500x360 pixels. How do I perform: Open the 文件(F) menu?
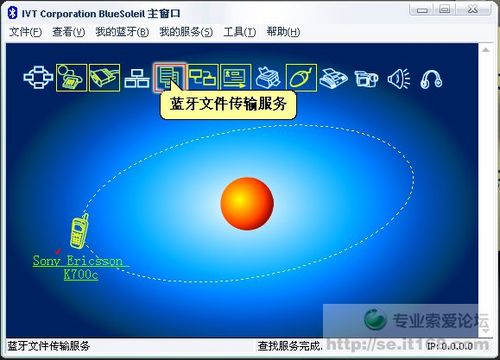[25, 32]
